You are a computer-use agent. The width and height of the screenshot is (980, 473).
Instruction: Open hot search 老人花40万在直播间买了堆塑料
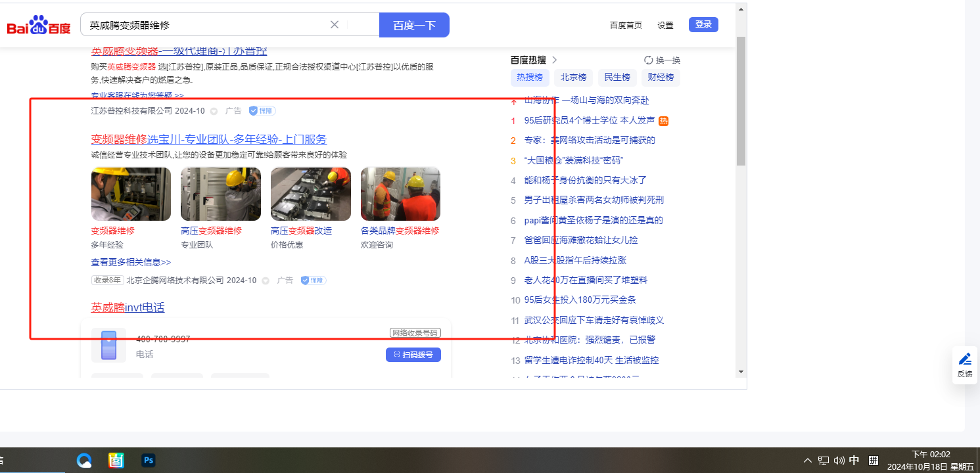click(x=586, y=280)
